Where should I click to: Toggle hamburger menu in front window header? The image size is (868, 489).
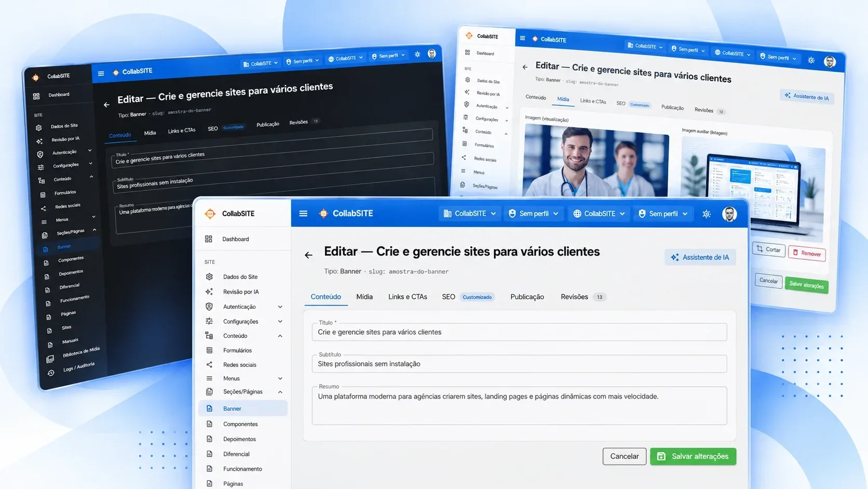(x=304, y=214)
